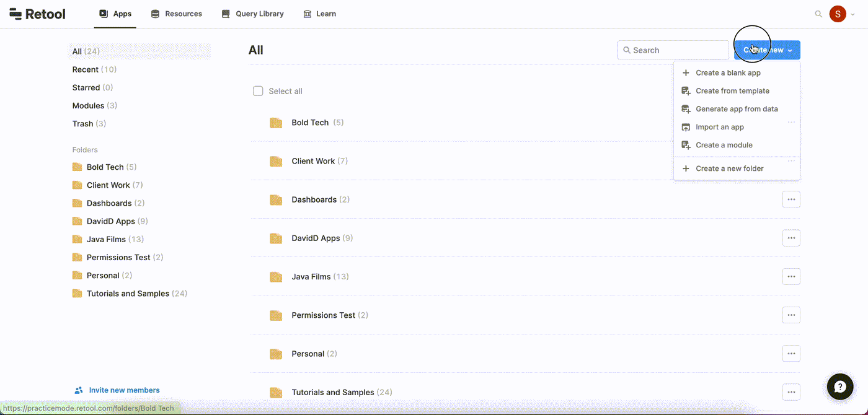This screenshot has height=415, width=868.
Task: Click the Invite new members link
Action: [124, 390]
